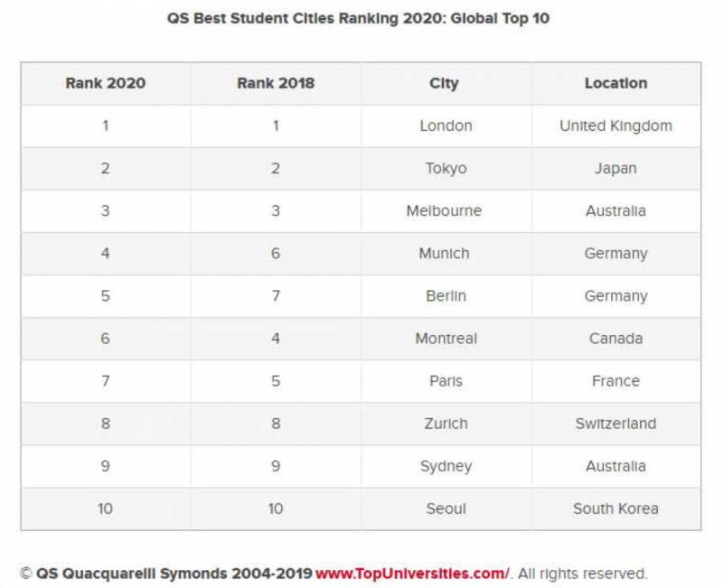Select the Zurich city cell
The width and height of the screenshot is (723, 588).
click(446, 424)
